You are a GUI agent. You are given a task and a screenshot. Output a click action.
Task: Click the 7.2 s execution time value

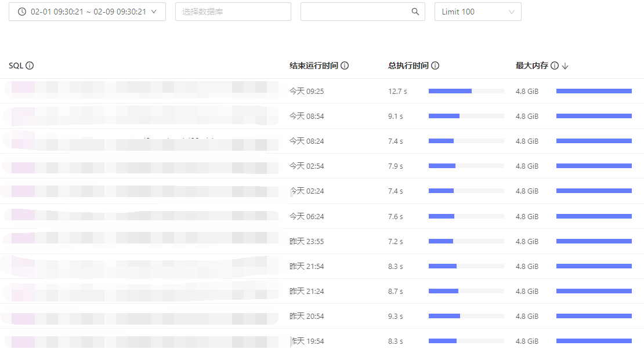(x=396, y=241)
